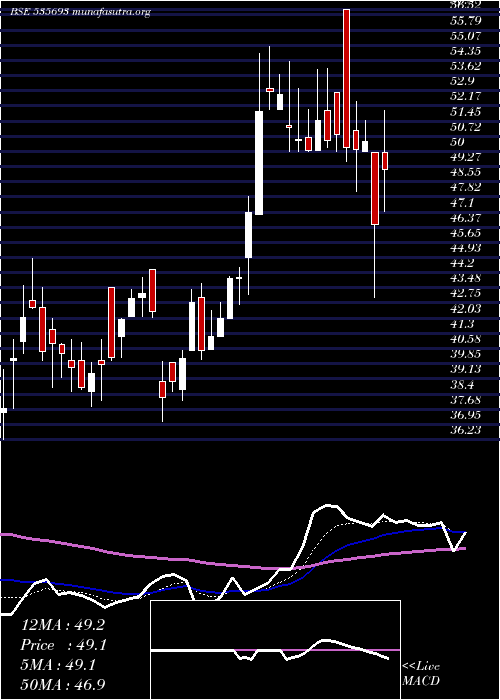This screenshot has height=700, width=500.
Task: Click the 50 price level label
Action: tap(457, 142)
